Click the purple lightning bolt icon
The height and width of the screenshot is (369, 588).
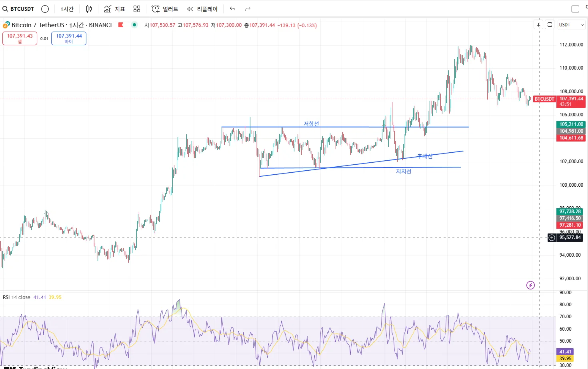pos(530,285)
